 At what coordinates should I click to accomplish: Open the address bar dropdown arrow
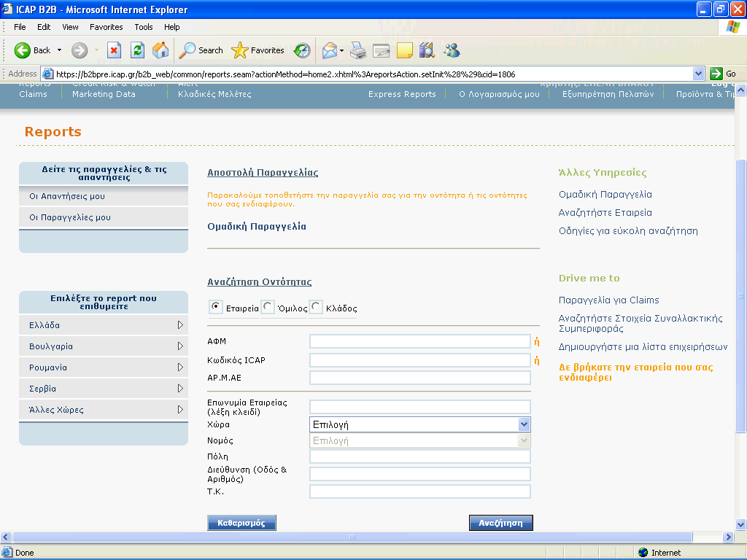(698, 74)
